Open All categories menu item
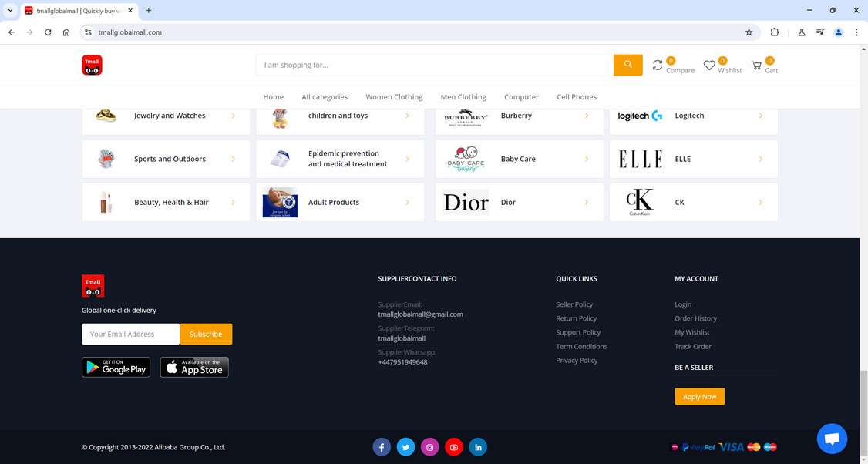Image resolution: width=868 pixels, height=464 pixels. (325, 97)
